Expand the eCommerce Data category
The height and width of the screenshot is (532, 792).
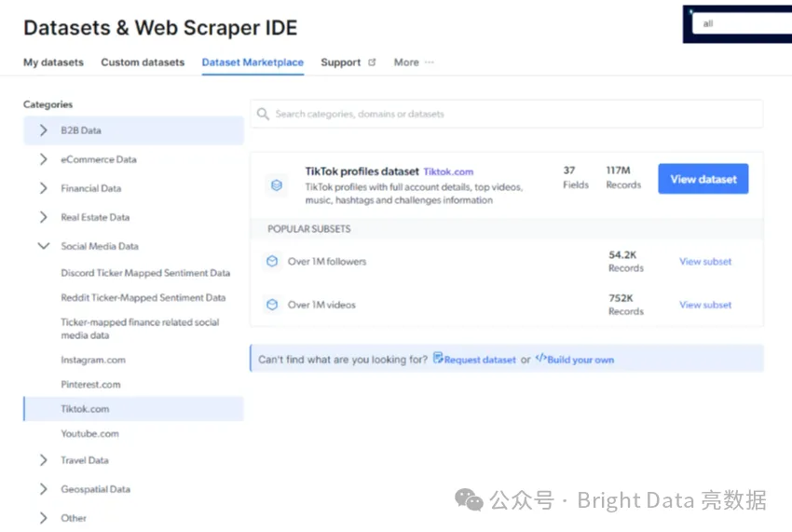pos(44,159)
